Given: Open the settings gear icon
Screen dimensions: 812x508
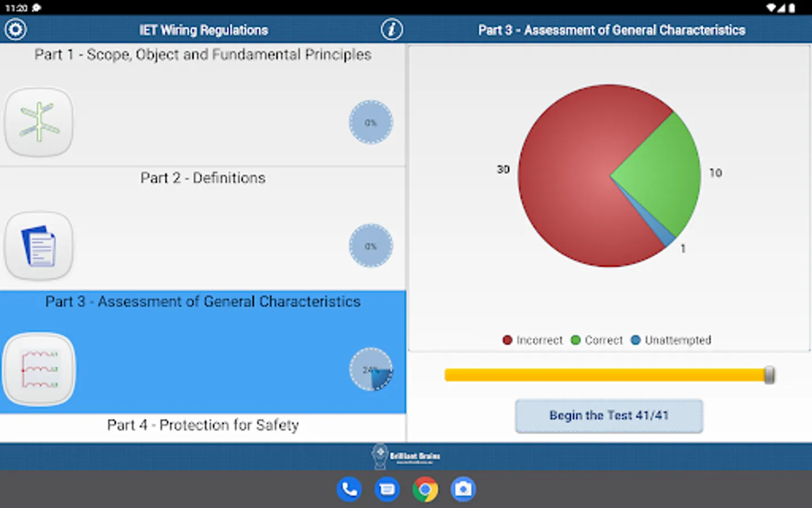Looking at the screenshot, I should pyautogui.click(x=16, y=29).
